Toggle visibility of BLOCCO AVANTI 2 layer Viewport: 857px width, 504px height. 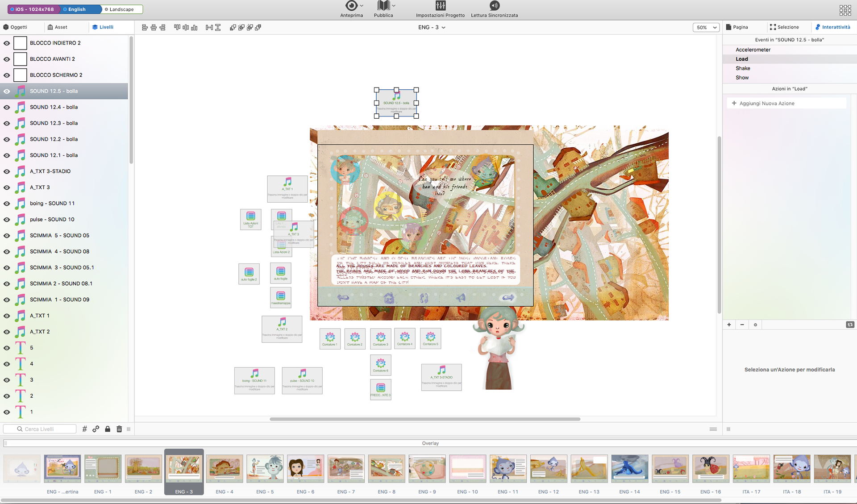coord(7,59)
